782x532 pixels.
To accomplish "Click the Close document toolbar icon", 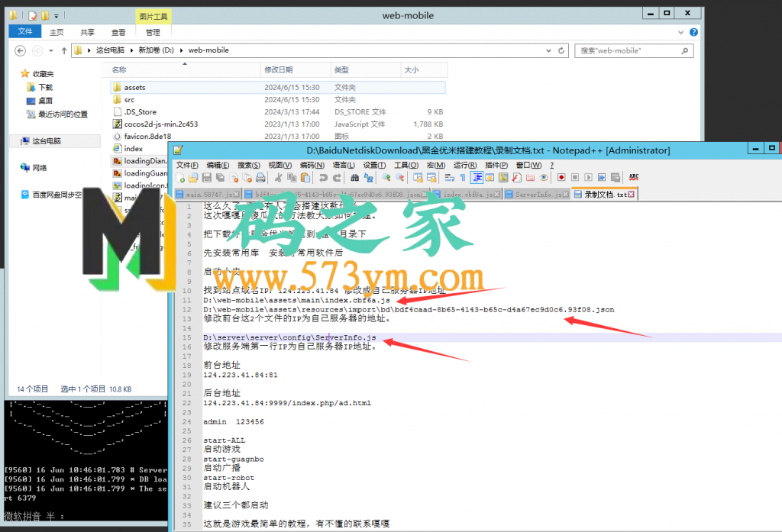I will [234, 178].
